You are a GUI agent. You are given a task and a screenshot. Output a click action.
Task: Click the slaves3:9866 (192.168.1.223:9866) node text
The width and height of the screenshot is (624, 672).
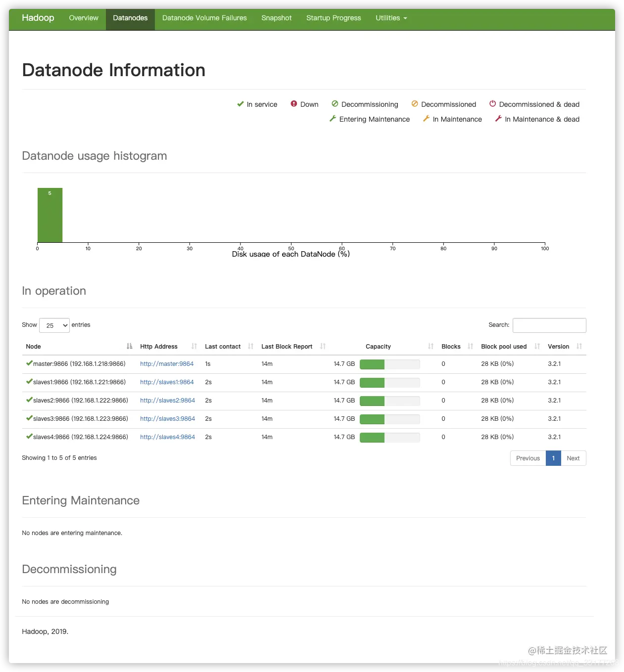pos(81,419)
